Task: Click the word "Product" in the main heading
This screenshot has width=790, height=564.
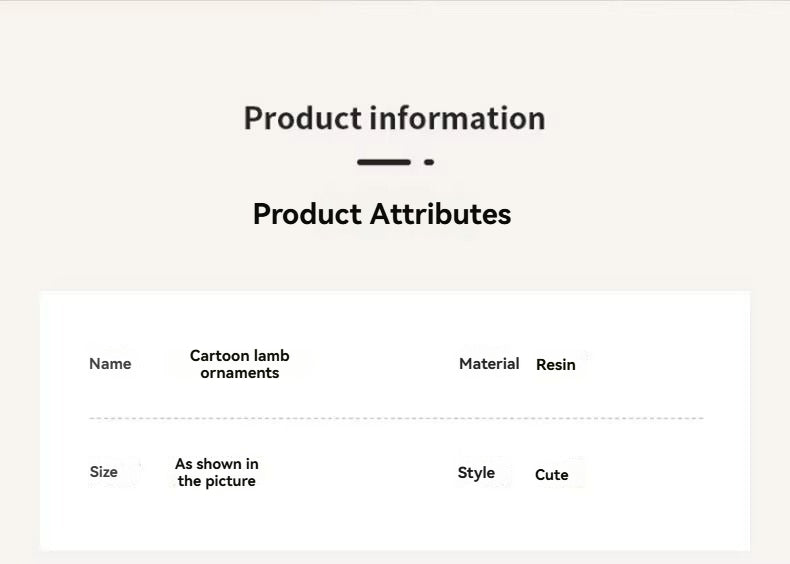Action: click(x=303, y=118)
